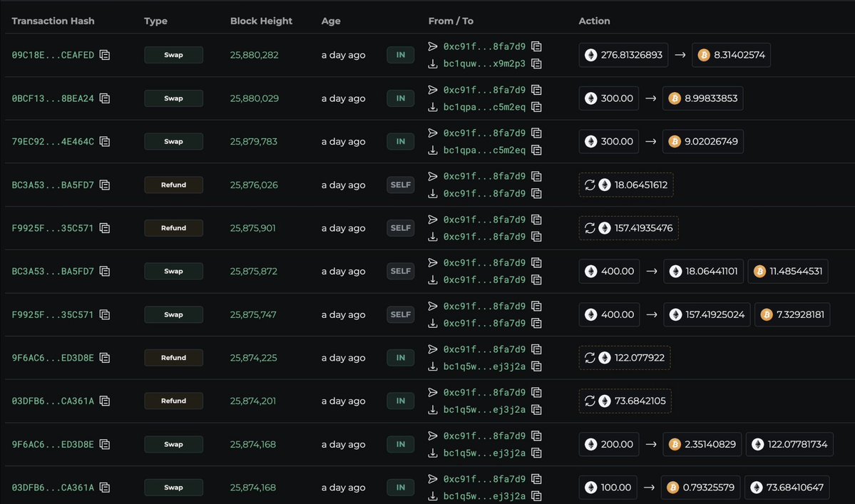The image size is (855, 504).
Task: View block 25,876,026 details
Action: (254, 185)
